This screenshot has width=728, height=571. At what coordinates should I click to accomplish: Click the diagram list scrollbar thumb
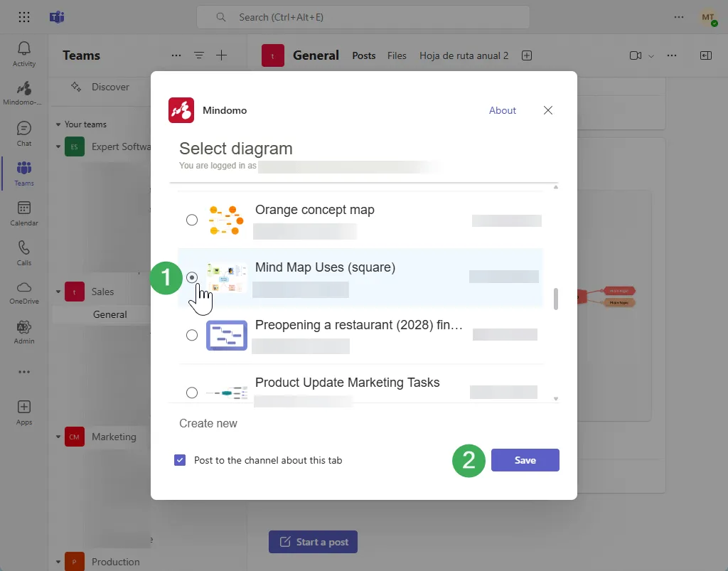pos(556,299)
